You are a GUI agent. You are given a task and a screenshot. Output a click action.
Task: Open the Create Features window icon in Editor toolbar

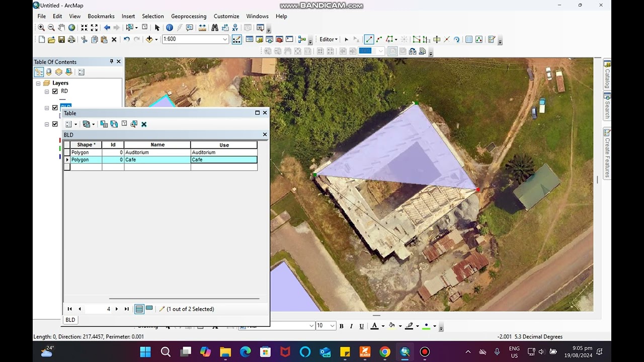point(492,39)
